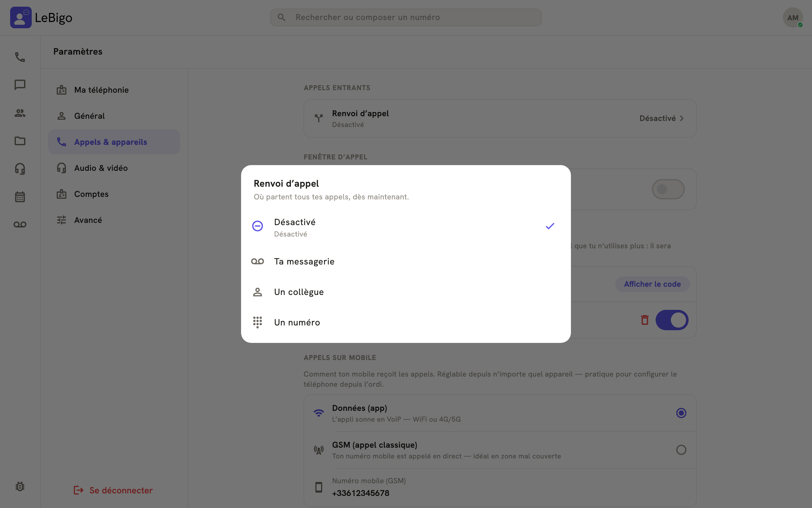Select Désactivé in the Renvoi d'appel dialog
This screenshot has height=508, width=812.
tap(406, 227)
